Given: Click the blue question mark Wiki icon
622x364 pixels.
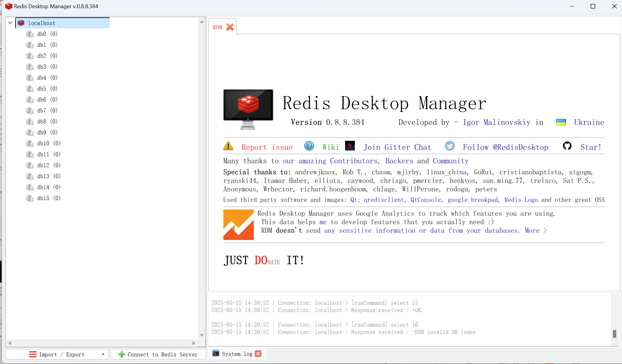Looking at the screenshot, I should click(x=309, y=146).
